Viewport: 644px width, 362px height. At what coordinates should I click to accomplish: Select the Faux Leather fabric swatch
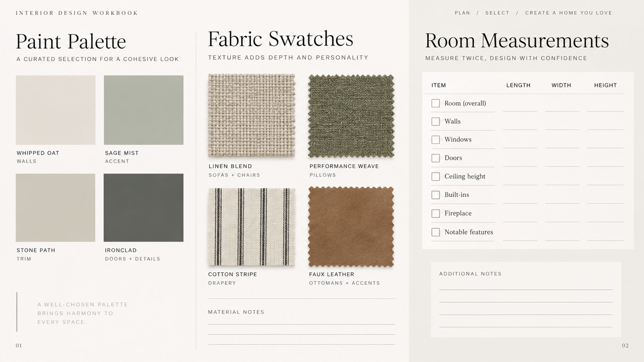(351, 227)
